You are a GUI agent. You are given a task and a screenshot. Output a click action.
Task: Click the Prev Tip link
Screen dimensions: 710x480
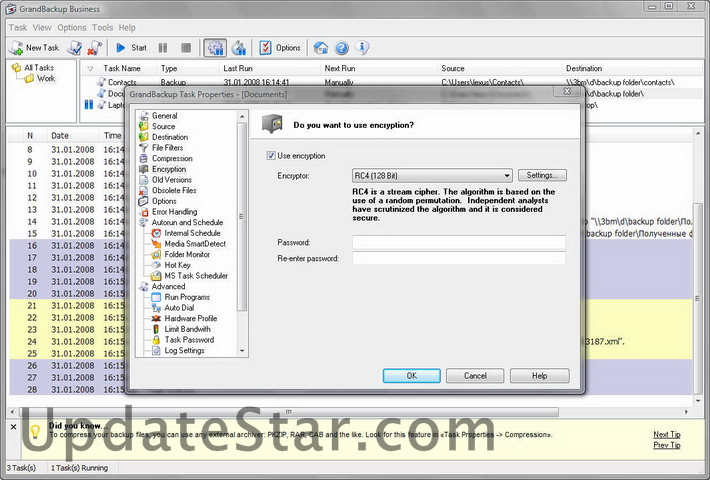667,445
